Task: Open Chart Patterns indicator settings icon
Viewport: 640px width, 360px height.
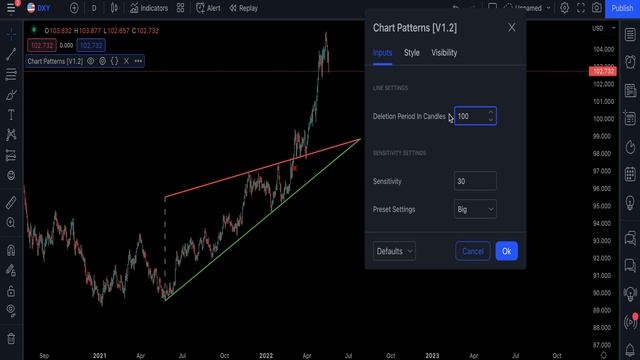Action: (102, 61)
